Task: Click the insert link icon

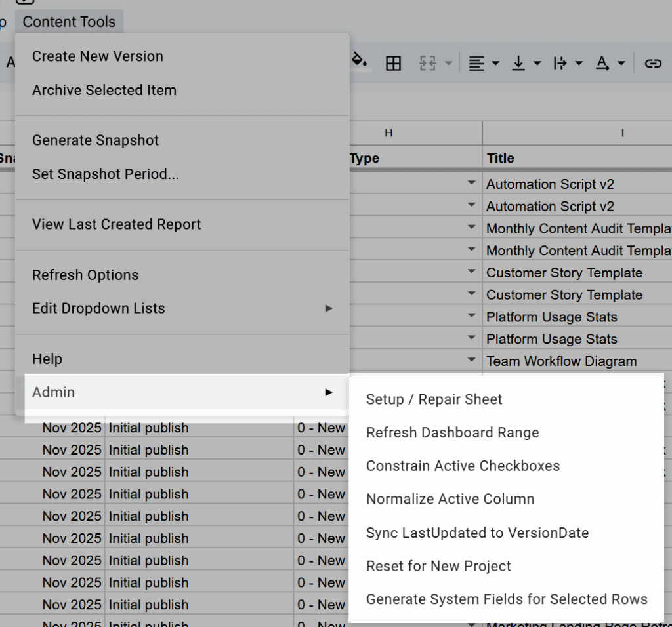Action: click(652, 64)
